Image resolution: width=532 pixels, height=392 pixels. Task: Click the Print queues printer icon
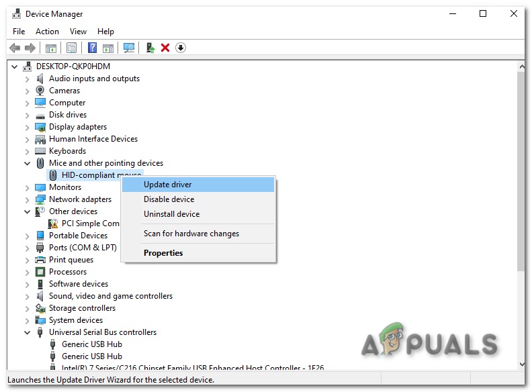click(40, 260)
